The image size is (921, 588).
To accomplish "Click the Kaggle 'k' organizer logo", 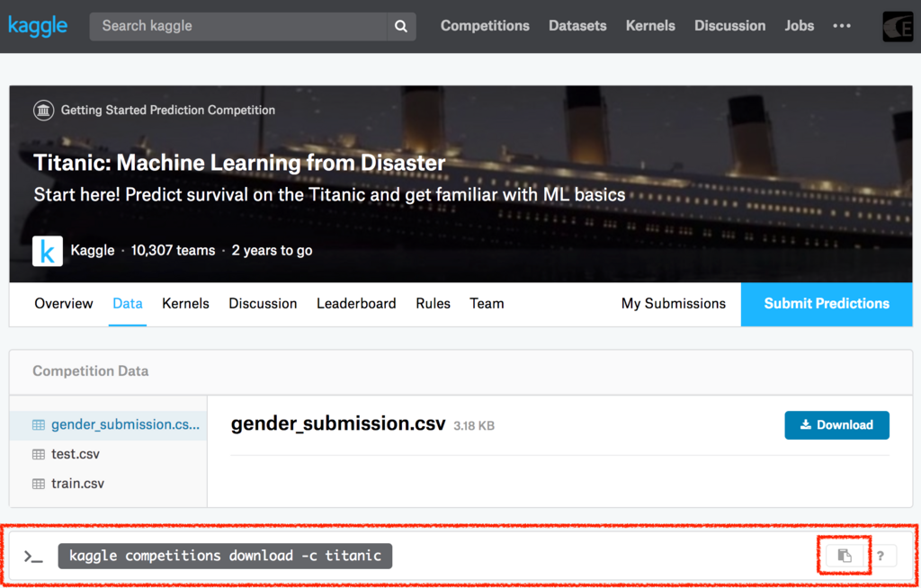I will (48, 251).
